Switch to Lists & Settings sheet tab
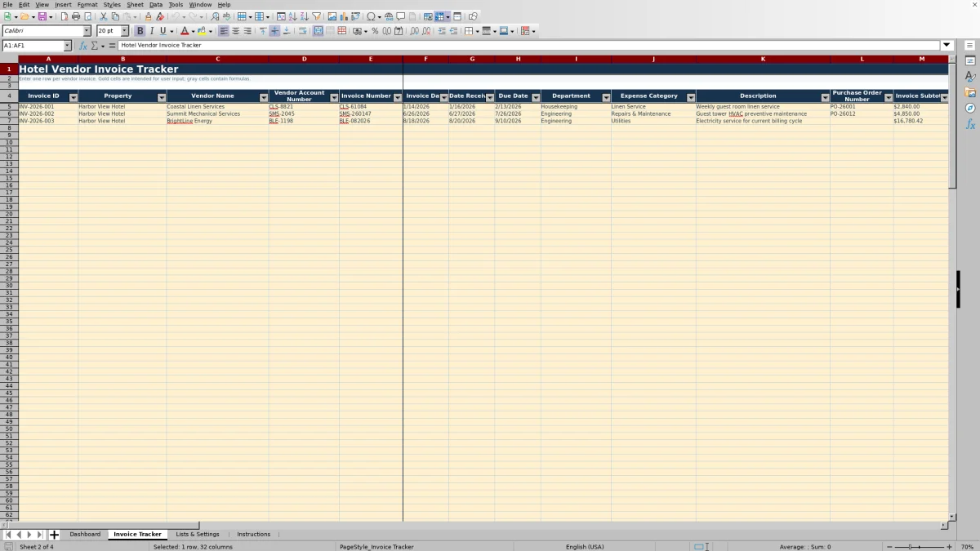 (x=198, y=534)
